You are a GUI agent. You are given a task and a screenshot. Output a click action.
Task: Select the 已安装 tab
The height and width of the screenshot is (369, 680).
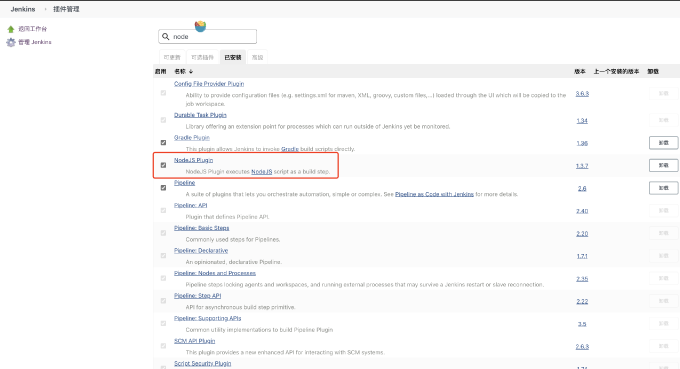[x=233, y=57]
